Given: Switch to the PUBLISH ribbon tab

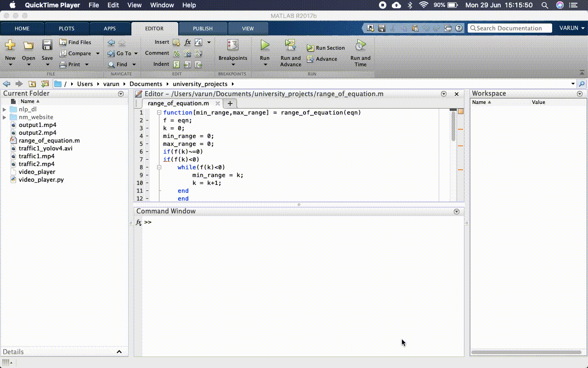Looking at the screenshot, I should 203,29.
